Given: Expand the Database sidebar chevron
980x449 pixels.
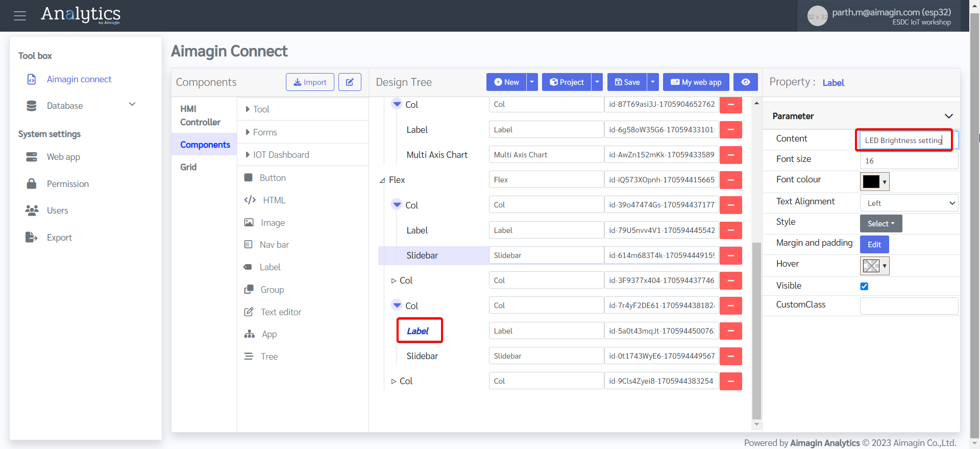Looking at the screenshot, I should tap(132, 104).
